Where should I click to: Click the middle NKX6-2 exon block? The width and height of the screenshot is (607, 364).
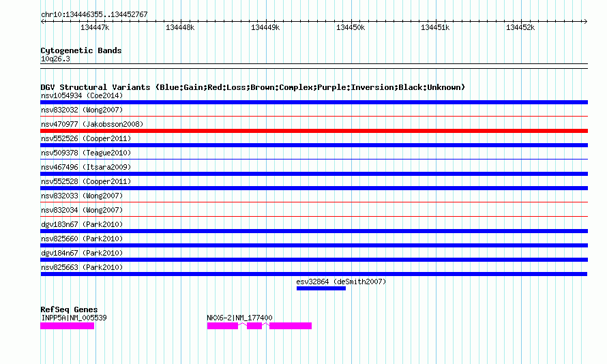(x=254, y=326)
